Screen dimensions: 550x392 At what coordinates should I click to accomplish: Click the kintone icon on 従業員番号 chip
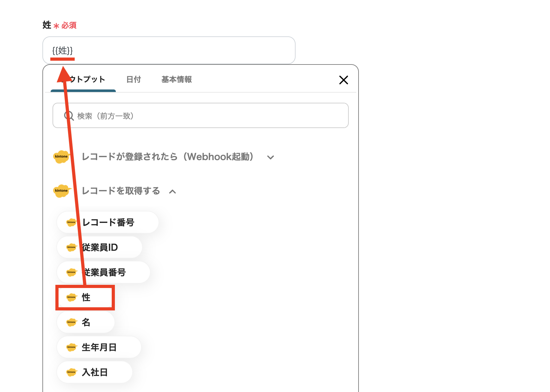72,272
